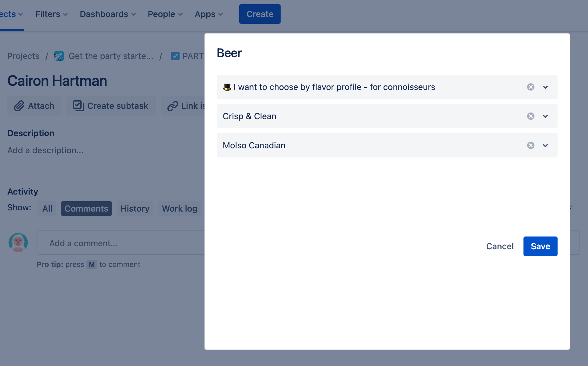Click the Beer dialog heading

[x=229, y=53]
